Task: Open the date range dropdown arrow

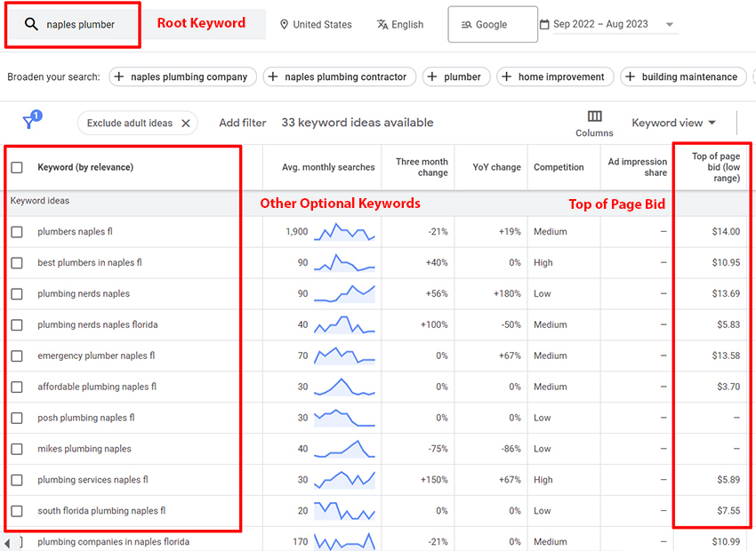Action: pos(669,25)
